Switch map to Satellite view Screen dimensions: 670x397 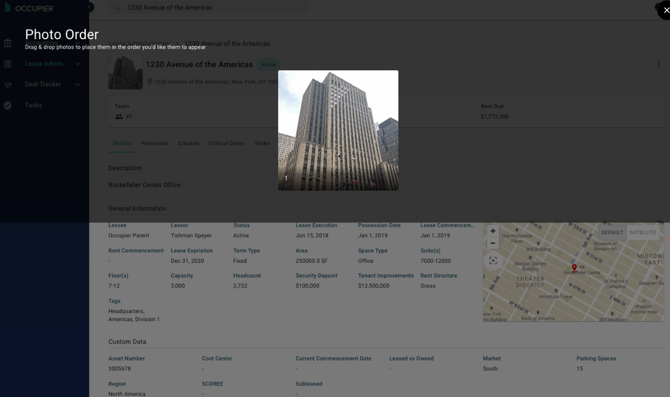point(643,232)
